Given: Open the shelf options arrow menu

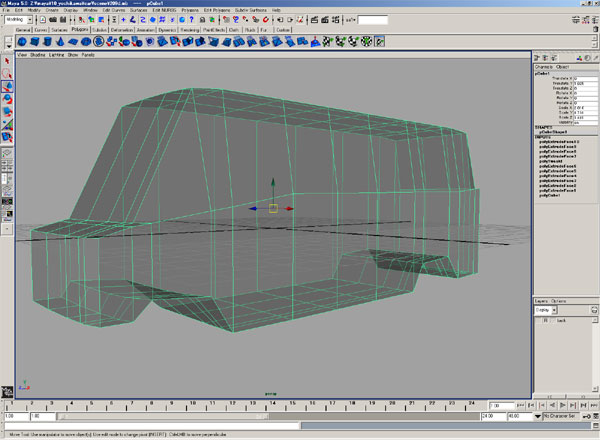Looking at the screenshot, I should pos(8,46).
